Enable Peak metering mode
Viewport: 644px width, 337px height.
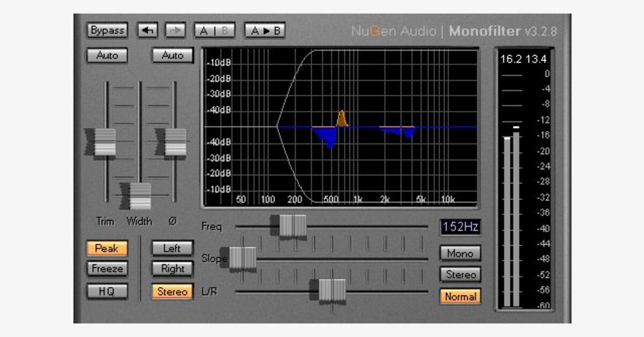[107, 248]
